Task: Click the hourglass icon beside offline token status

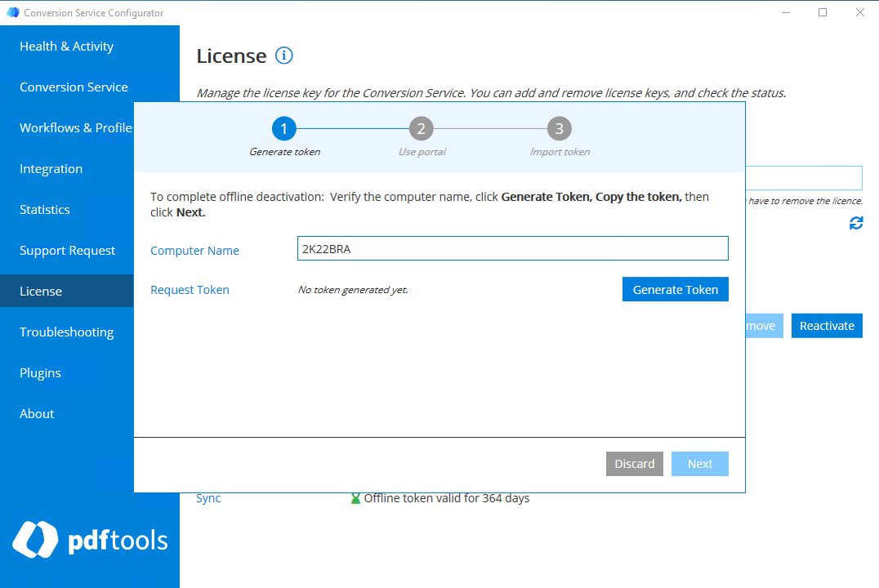Action: [355, 497]
